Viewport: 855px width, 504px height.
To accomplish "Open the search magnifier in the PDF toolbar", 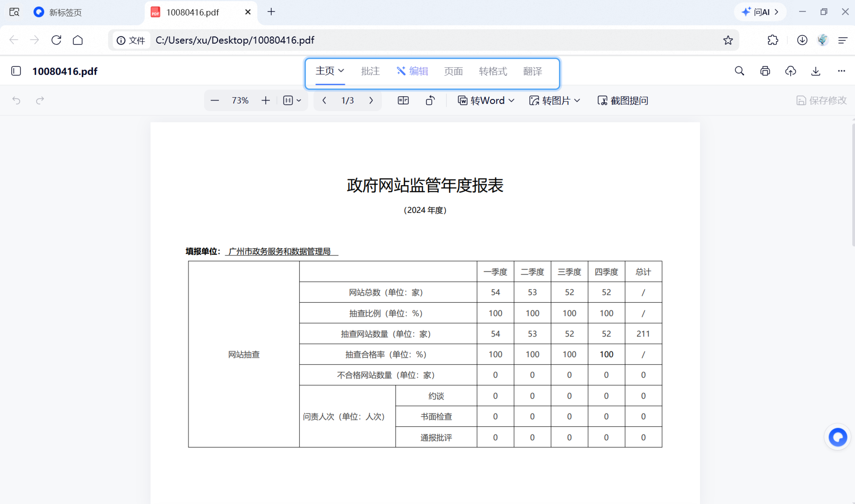I will click(x=739, y=71).
